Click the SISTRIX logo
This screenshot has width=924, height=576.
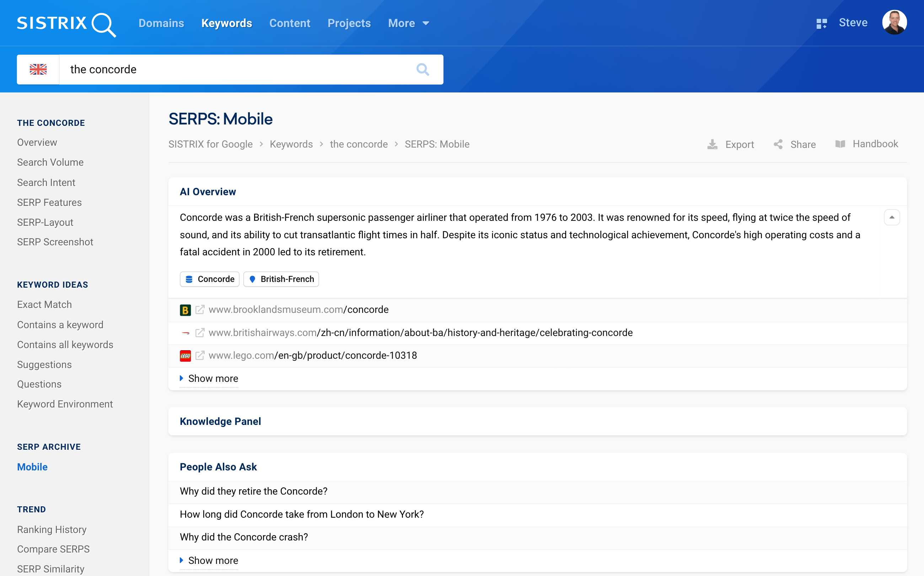[66, 24]
